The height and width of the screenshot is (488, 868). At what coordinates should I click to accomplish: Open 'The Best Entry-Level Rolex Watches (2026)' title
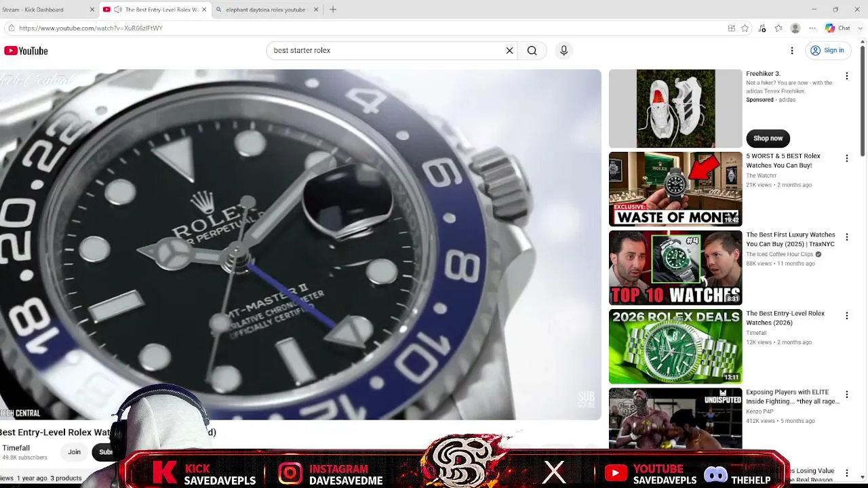point(785,318)
